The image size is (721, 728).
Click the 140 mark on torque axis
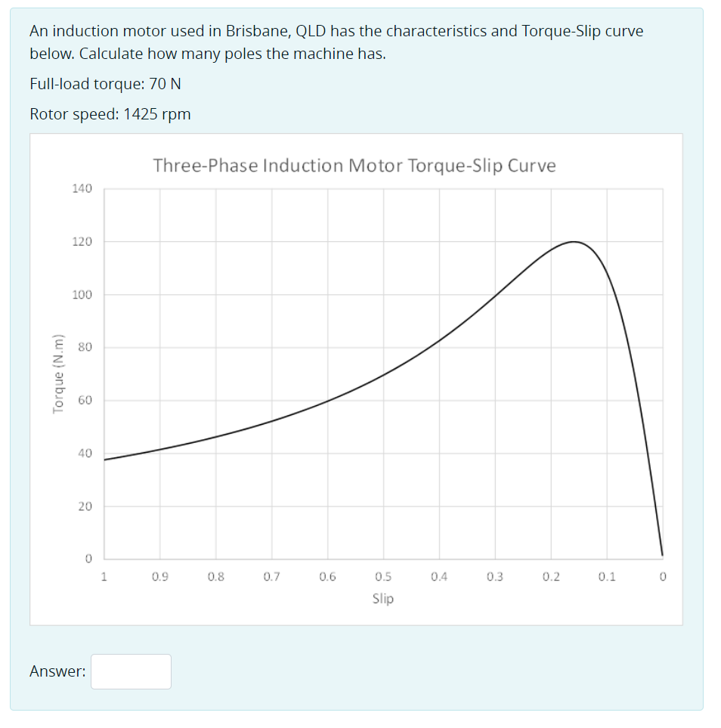[84, 188]
